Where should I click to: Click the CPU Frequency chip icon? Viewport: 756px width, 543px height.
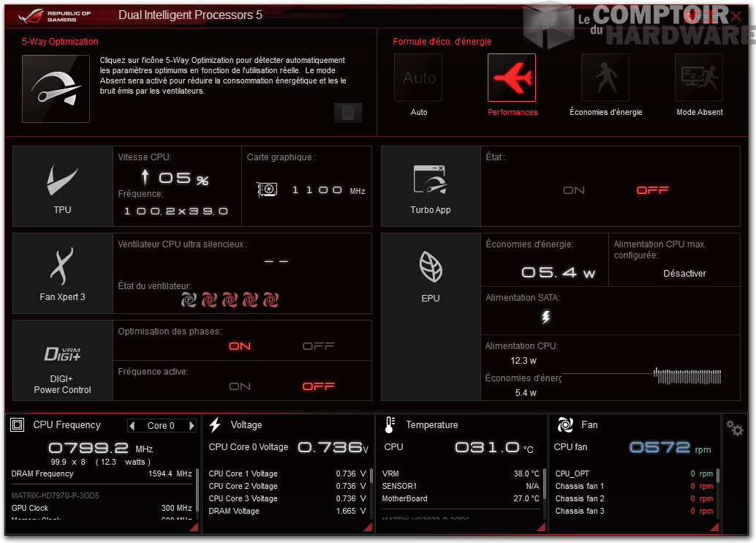[x=18, y=424]
